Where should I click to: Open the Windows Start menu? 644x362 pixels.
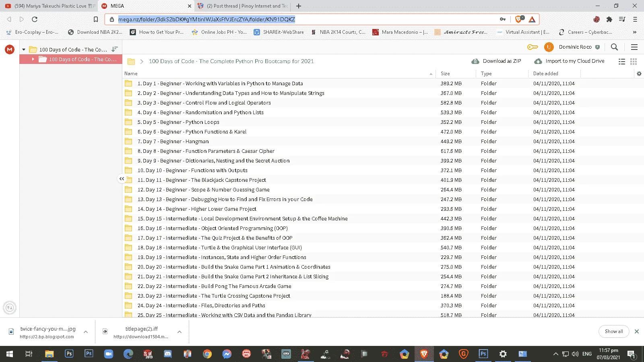(10, 354)
